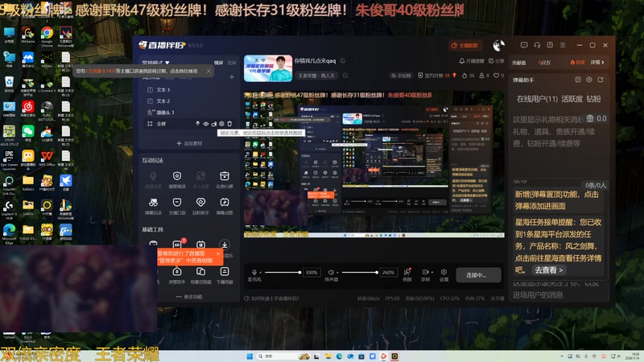Mute the 麦克风 microphone icon
The image size is (644, 362).
pos(254,272)
